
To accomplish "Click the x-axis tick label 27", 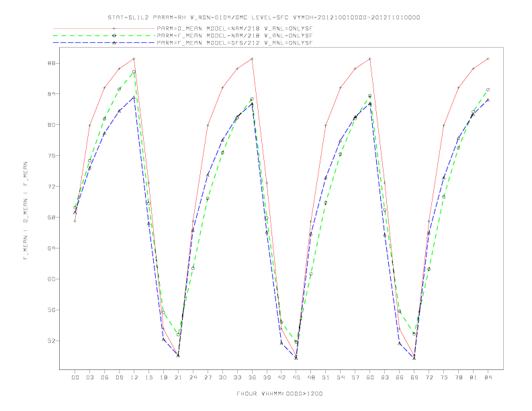I will (208, 377).
